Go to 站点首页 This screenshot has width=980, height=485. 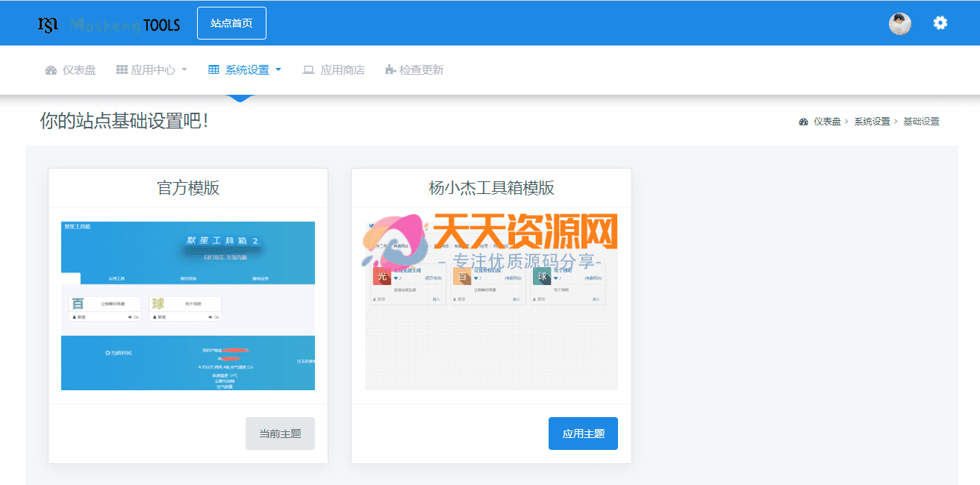coord(231,23)
